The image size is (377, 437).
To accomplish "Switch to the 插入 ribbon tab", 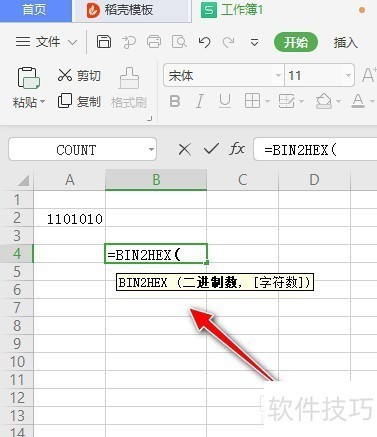I will tap(345, 42).
